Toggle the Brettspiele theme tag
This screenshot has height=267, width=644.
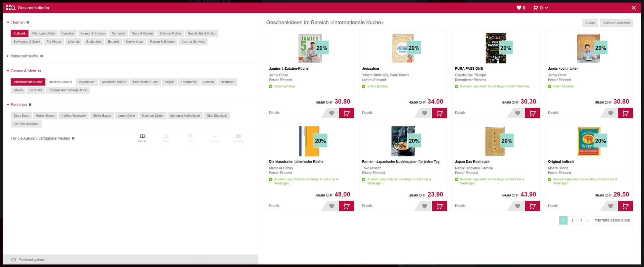tap(94, 42)
